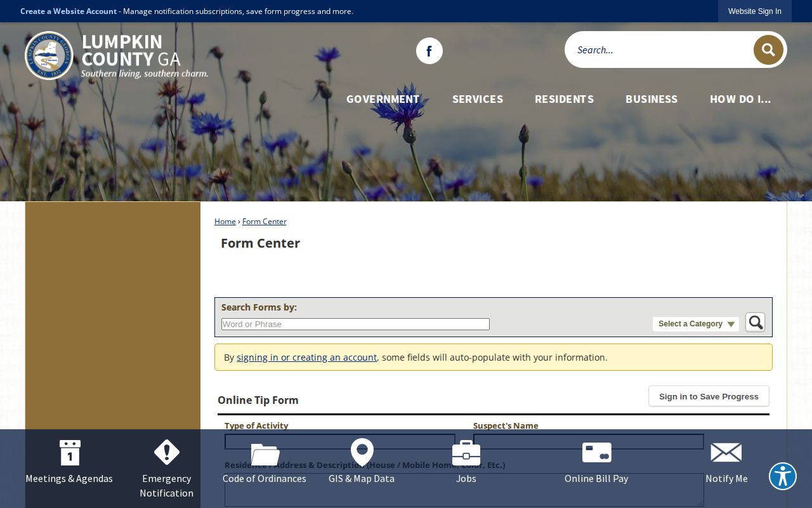Viewport: 812px width, 508px height.
Task: Open the Business menu
Action: 652,99
